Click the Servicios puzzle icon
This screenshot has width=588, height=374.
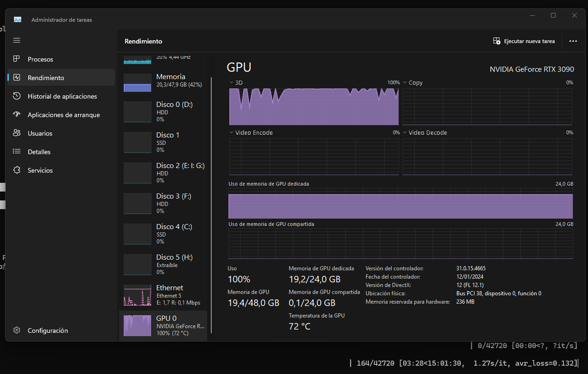(17, 170)
